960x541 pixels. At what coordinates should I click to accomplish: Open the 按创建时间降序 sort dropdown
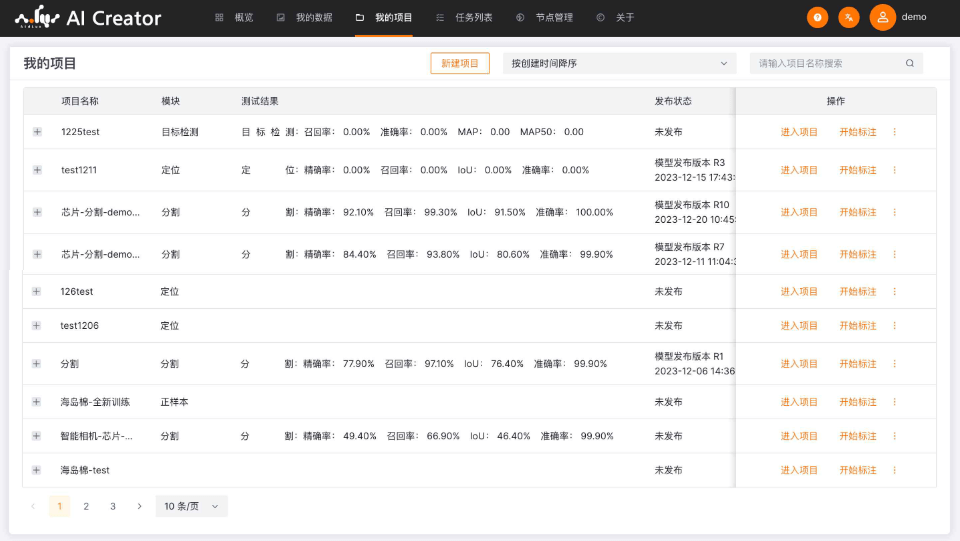[x=619, y=63]
